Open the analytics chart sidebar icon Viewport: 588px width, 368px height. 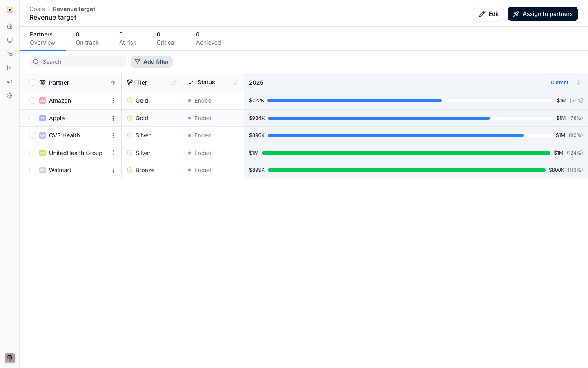coord(10,68)
